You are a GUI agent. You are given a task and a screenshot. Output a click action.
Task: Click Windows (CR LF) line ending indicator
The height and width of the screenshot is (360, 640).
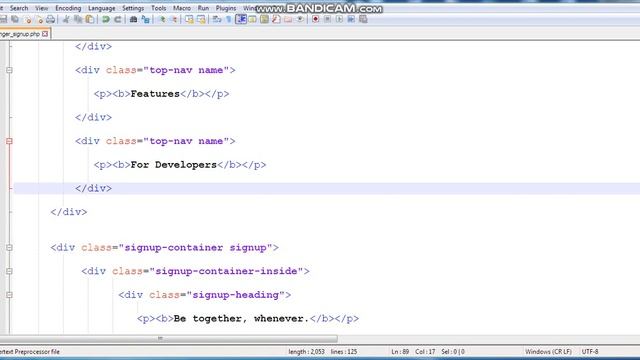tap(548, 352)
